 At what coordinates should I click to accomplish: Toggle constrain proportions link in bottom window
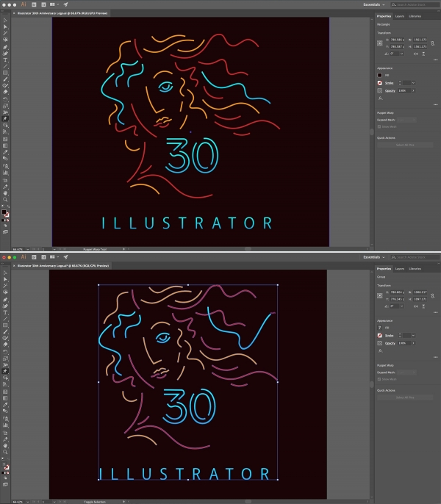coord(433,295)
